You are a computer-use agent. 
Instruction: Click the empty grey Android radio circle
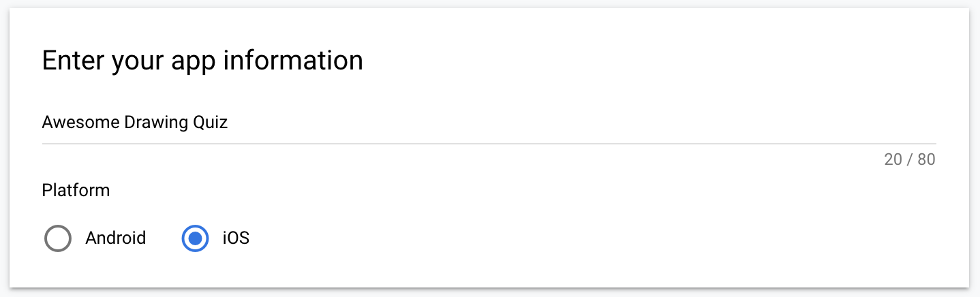pyautogui.click(x=58, y=238)
